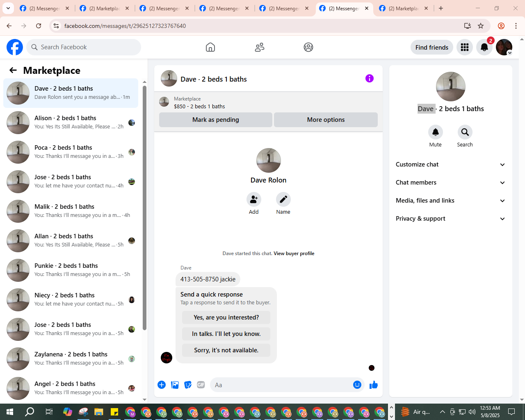Screen dimensions: 525x420
Task: Open the notifications bell
Action: [484, 47]
